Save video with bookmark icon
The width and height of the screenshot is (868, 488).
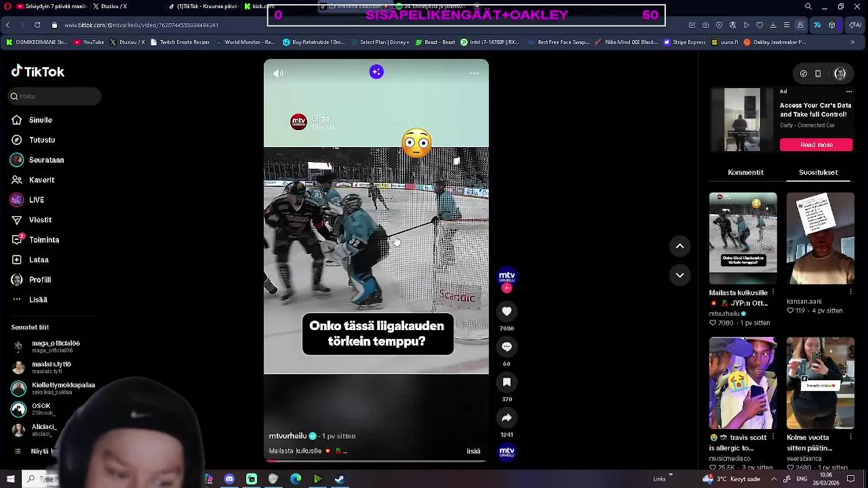pos(507,382)
